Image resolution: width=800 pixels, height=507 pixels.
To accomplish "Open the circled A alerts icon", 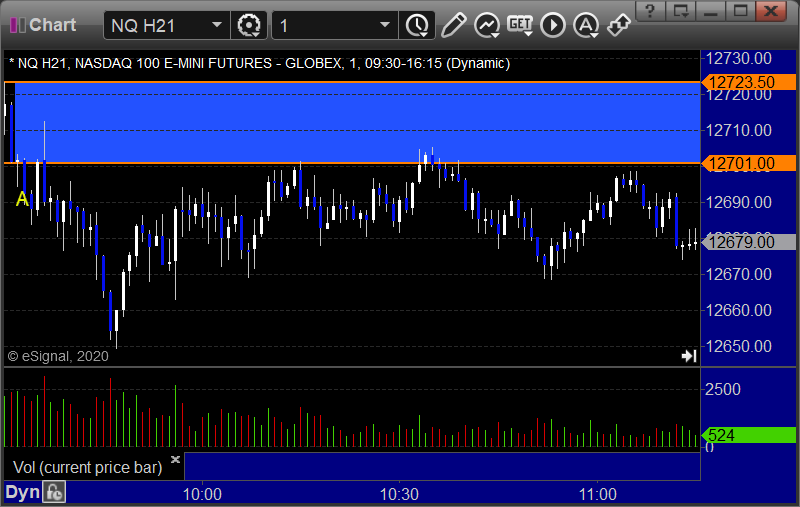I will pos(586,26).
